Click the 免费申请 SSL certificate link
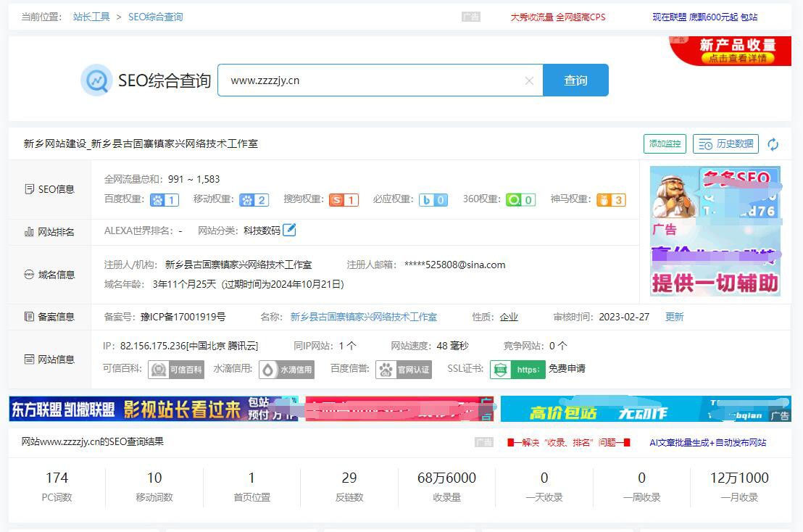Screen dimensions: 803x532 tap(567, 369)
